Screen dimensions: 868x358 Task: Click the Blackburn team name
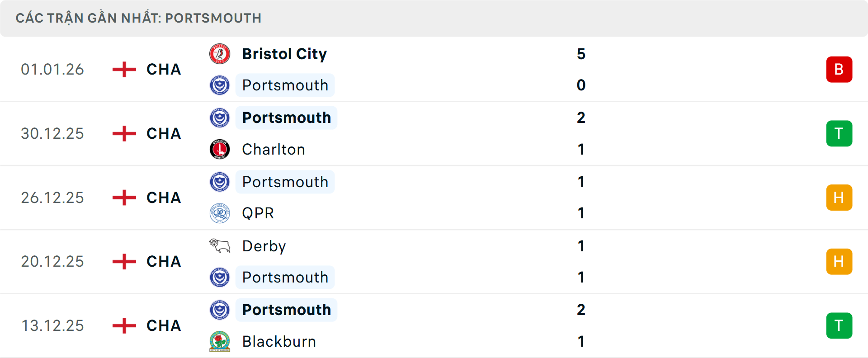pyautogui.click(x=279, y=341)
